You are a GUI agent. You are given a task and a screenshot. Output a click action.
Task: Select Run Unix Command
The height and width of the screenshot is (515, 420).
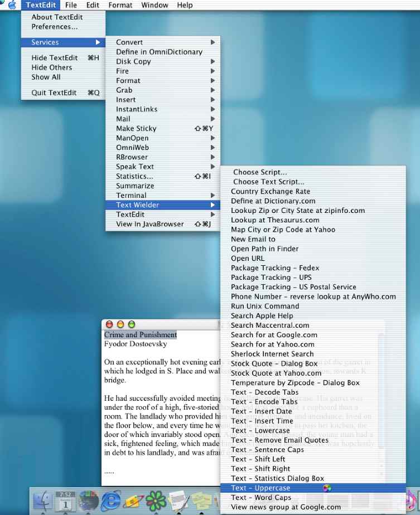313,306
